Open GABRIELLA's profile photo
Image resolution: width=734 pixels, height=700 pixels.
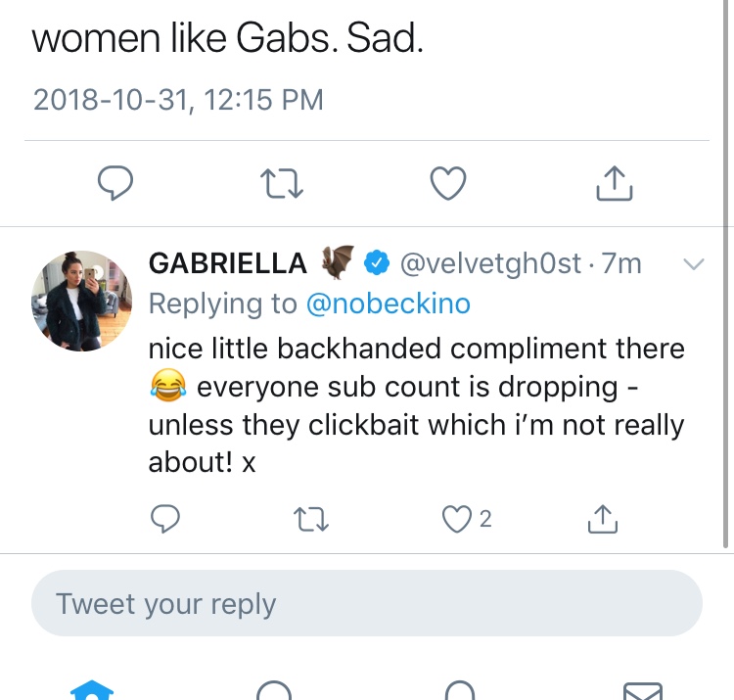point(82,300)
